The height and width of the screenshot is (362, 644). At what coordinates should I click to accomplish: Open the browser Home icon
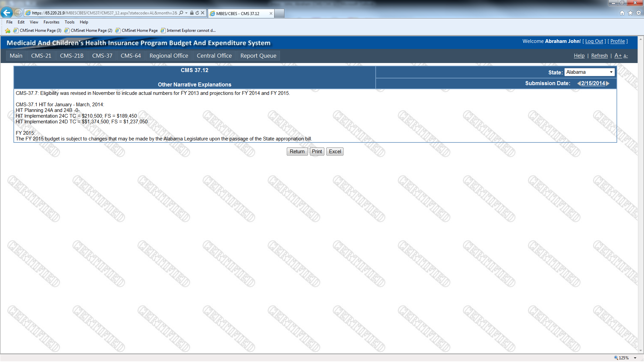[x=622, y=13]
